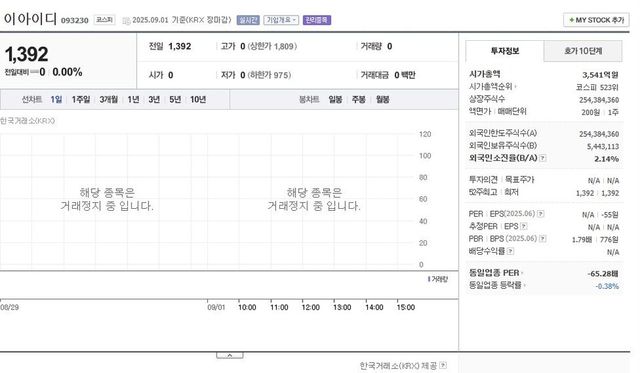
Task: Open the 기업개요 dropdown
Action: (x=281, y=20)
